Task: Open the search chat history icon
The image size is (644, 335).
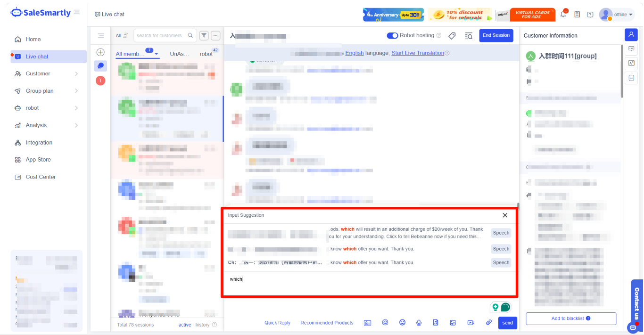Action: point(469,36)
